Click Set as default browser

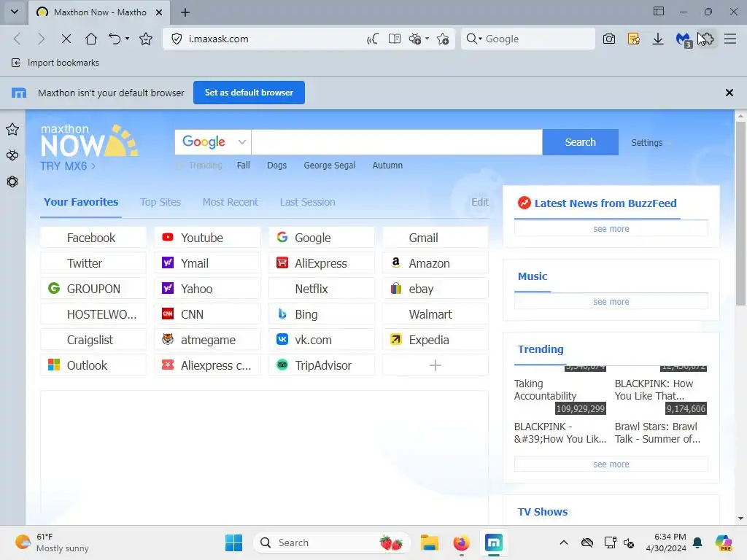click(249, 93)
